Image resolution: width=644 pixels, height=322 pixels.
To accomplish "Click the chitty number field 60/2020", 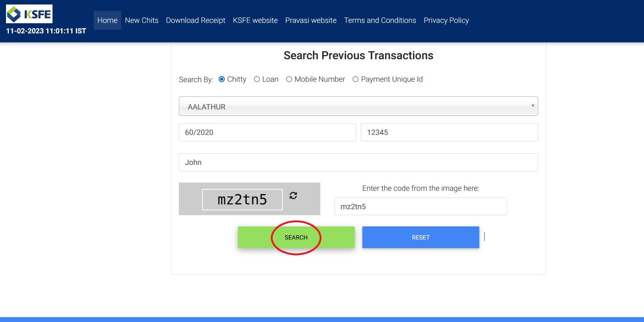I will click(x=267, y=132).
